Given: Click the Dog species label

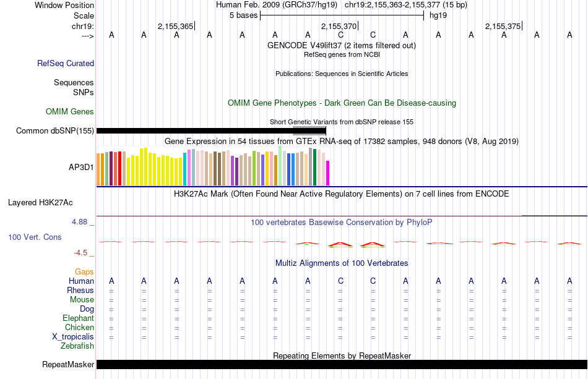Looking at the screenshot, I should click(87, 309).
